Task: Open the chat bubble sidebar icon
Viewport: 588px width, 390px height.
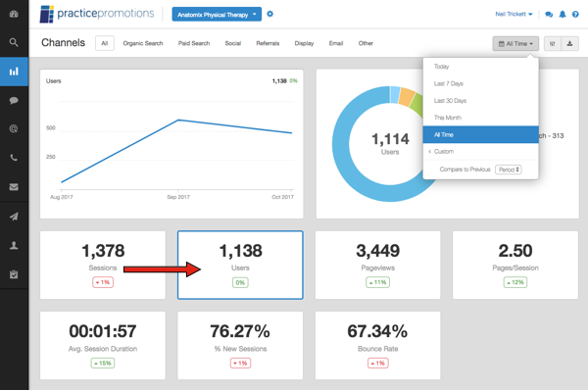Action: pos(14,101)
